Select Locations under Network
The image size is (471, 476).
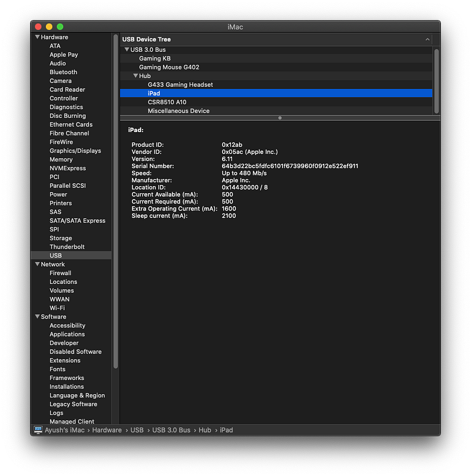pos(64,282)
